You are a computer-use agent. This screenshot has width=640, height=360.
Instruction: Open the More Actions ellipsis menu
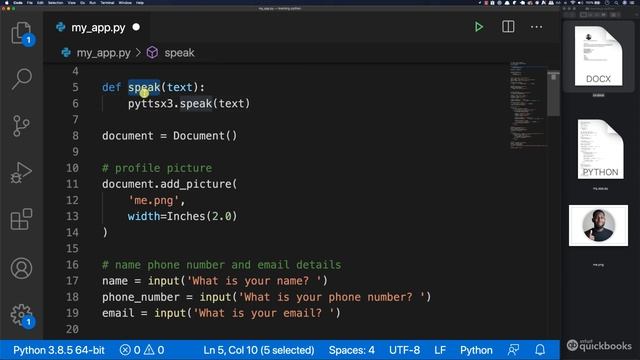pyautogui.click(x=536, y=27)
